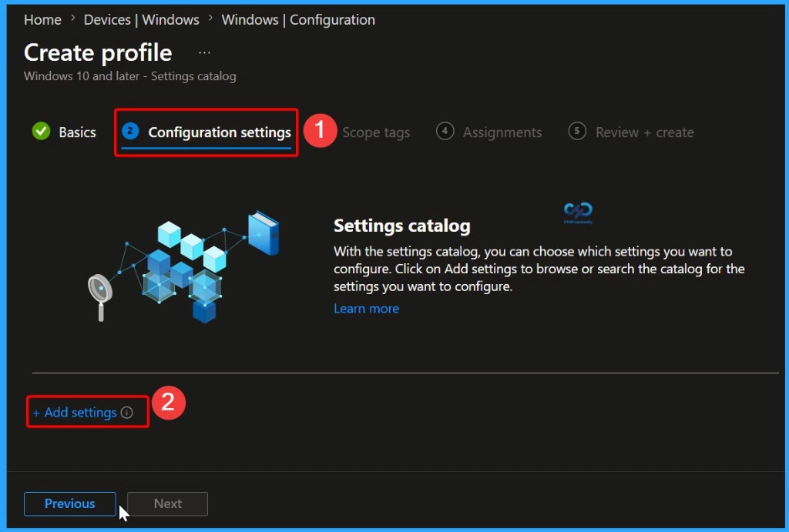Select the Scope tags step
The image size is (789, 532).
point(376,132)
